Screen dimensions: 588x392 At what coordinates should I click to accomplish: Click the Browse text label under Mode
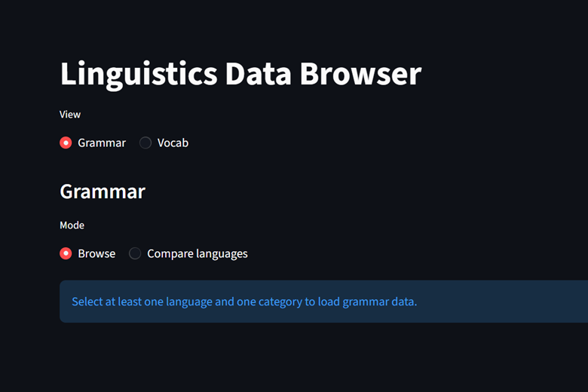96,253
